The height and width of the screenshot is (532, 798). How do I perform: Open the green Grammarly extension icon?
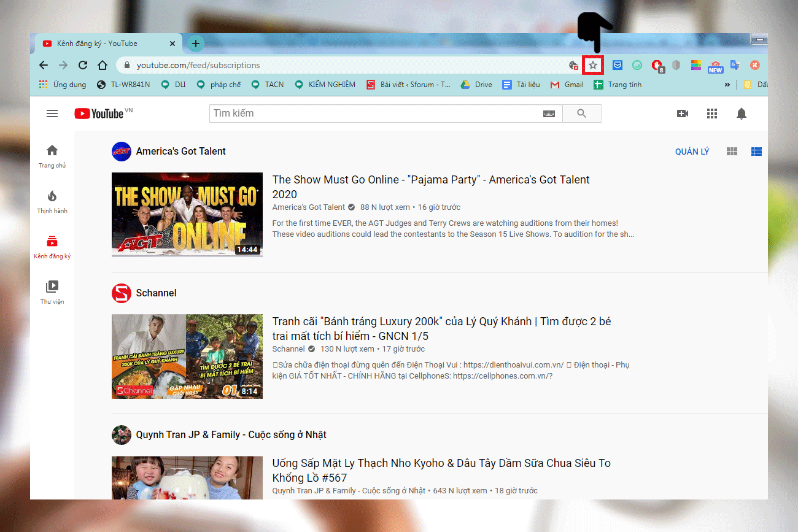click(x=637, y=65)
